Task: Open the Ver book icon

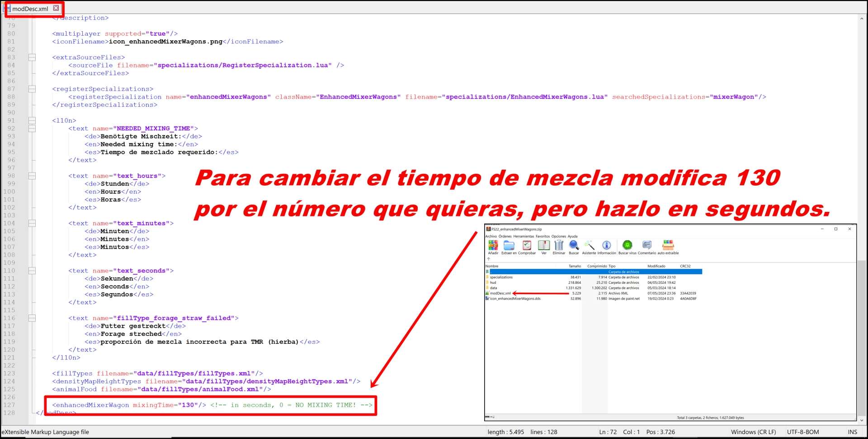Action: 544,246
